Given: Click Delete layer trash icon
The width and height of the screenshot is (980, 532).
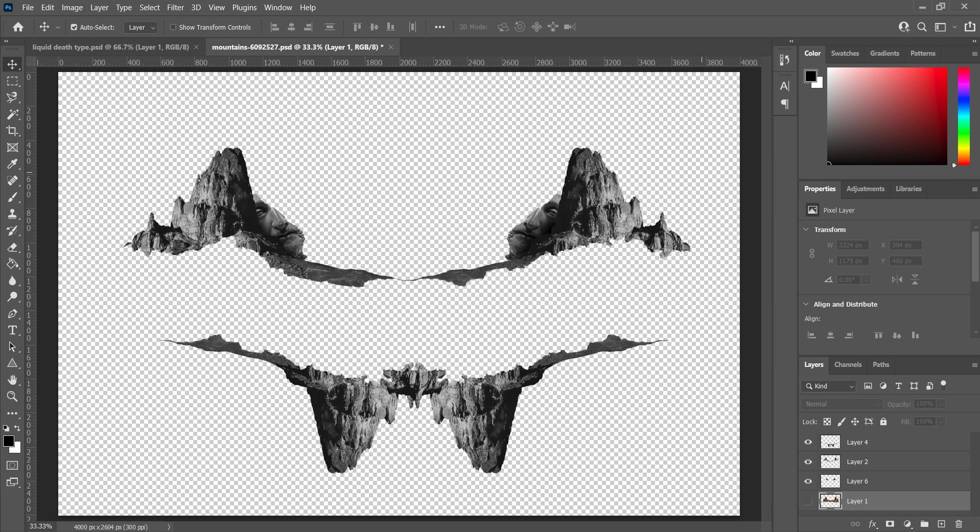Looking at the screenshot, I should (x=959, y=524).
